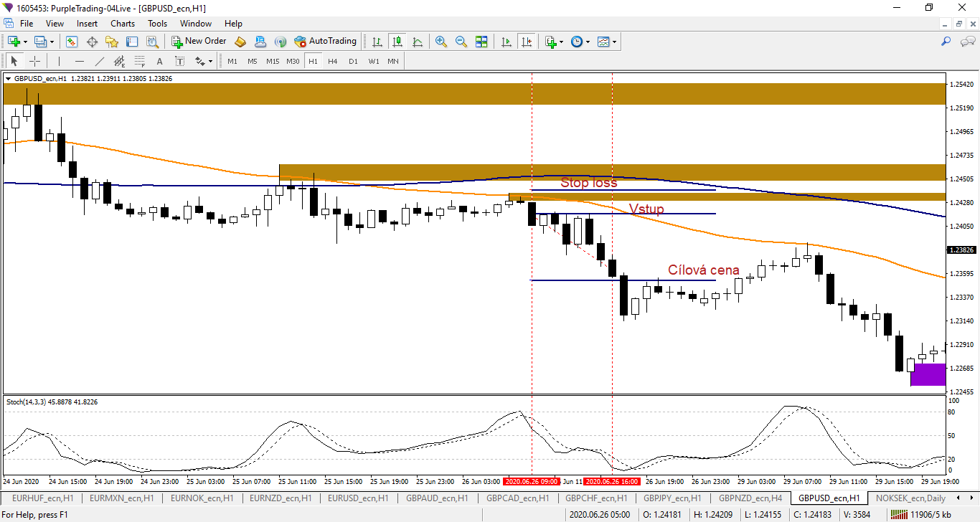
Task: Click connection status 11906/5 kb indicator
Action: (x=922, y=515)
